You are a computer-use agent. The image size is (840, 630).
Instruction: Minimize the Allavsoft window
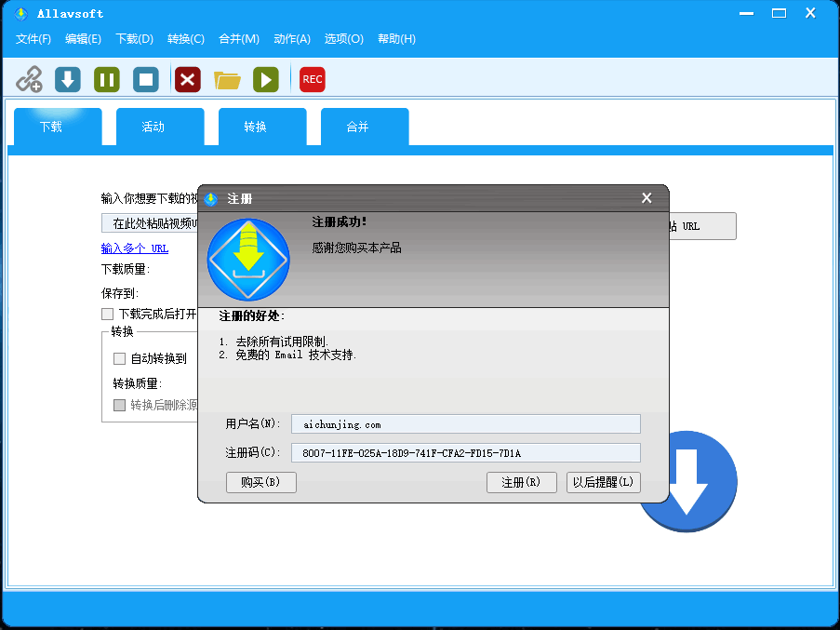click(746, 13)
